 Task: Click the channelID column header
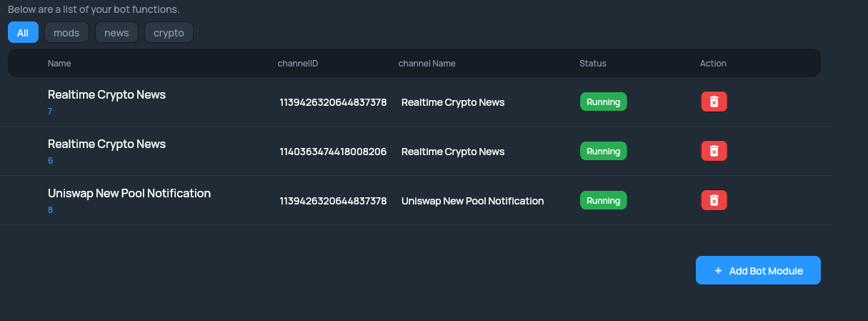pos(297,64)
